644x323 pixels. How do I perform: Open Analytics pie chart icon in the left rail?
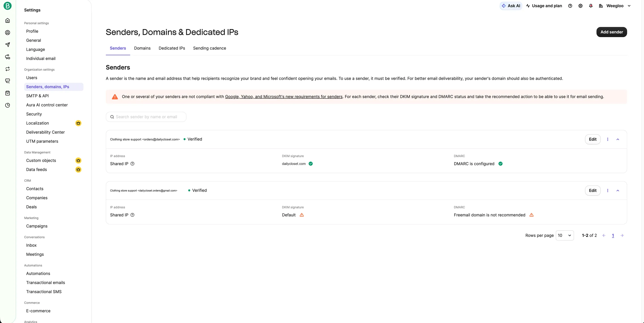8,105
